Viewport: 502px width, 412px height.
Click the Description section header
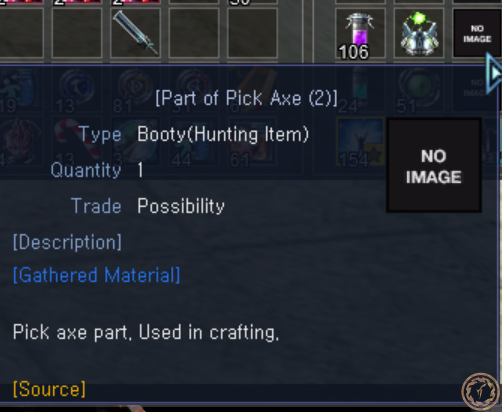pyautogui.click(x=67, y=242)
